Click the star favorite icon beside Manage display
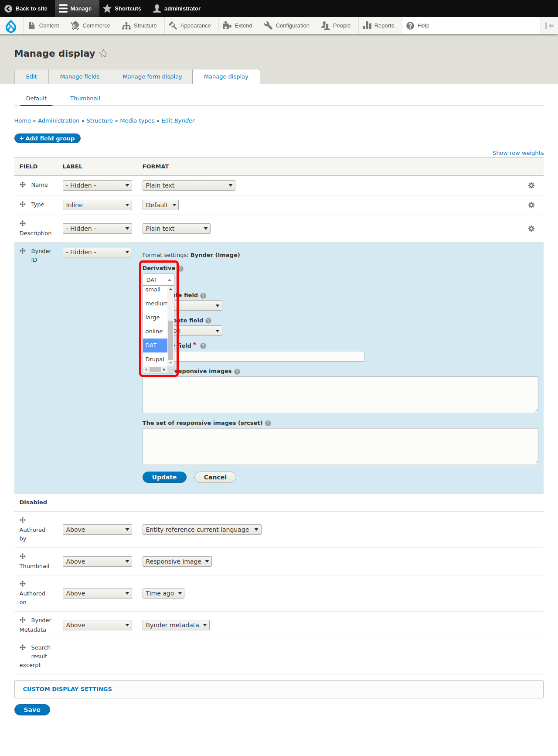The image size is (558, 756). [103, 53]
